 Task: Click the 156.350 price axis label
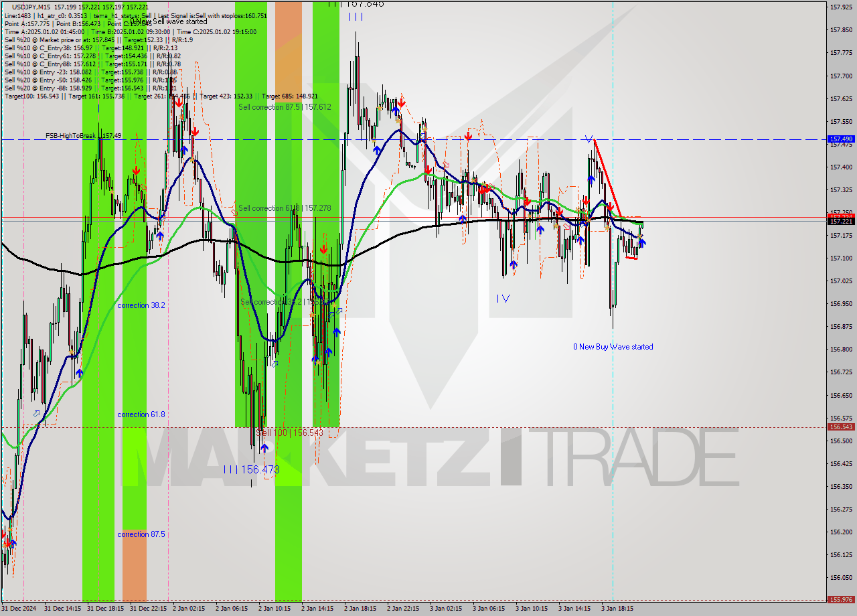click(x=841, y=486)
